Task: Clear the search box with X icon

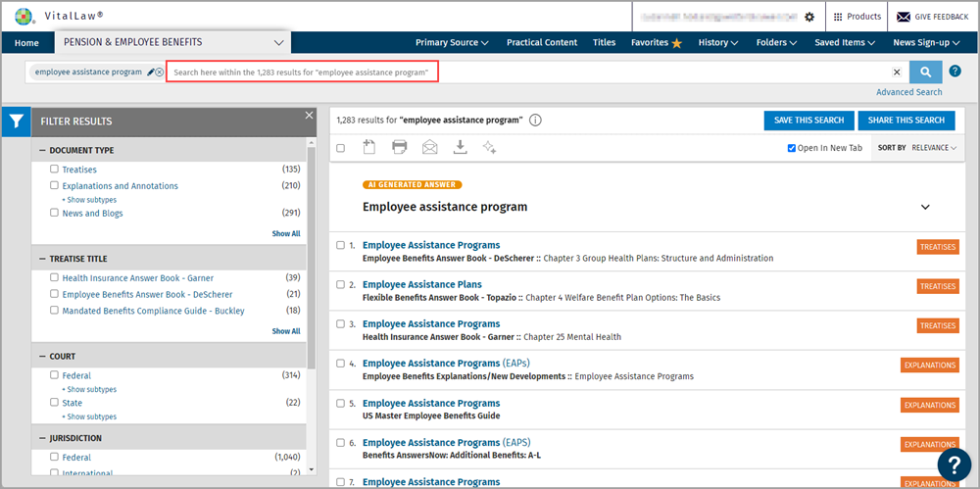Action: [x=897, y=72]
